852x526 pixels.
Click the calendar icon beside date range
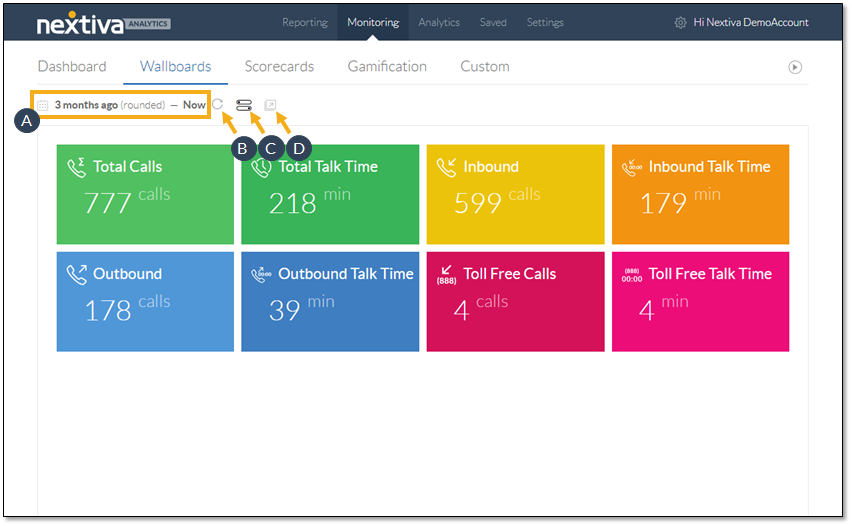pyautogui.click(x=43, y=105)
